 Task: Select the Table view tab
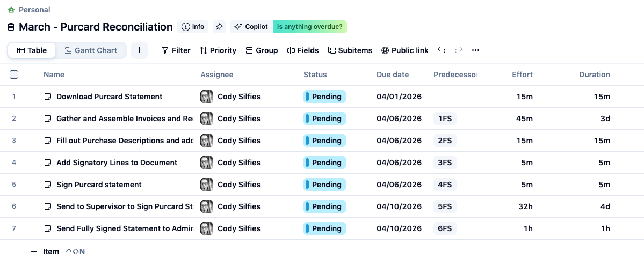point(32,50)
